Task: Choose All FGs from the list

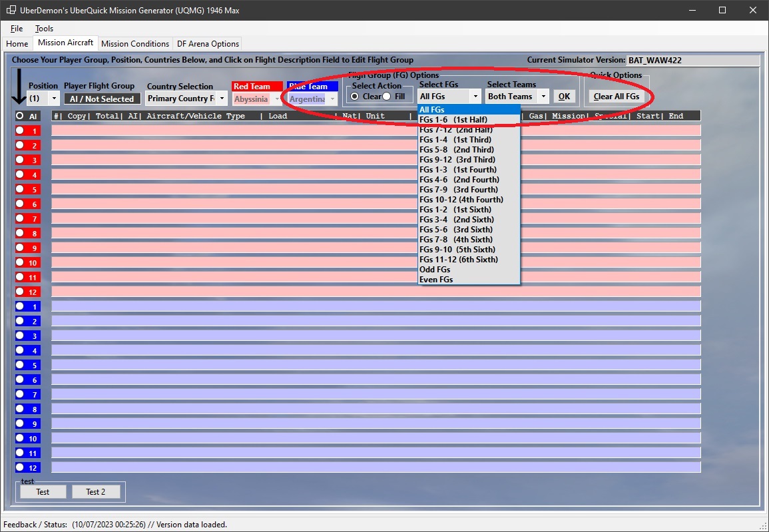Action: tap(469, 110)
